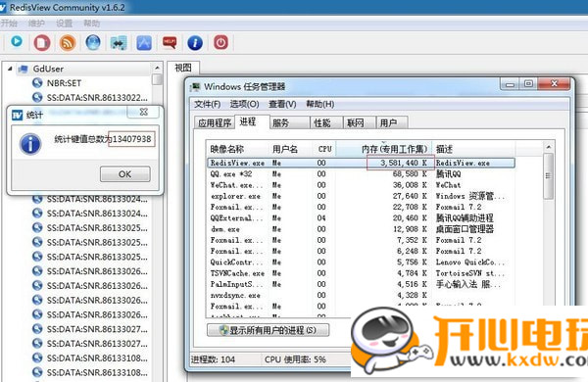This screenshot has height=382, width=588.
Task: Click the red HELP speech bubble icon
Action: 170,42
